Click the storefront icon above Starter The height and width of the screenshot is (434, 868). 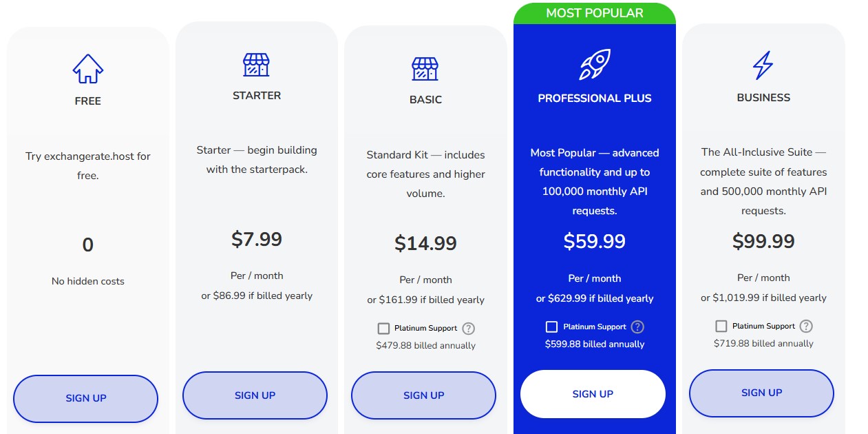click(x=256, y=65)
